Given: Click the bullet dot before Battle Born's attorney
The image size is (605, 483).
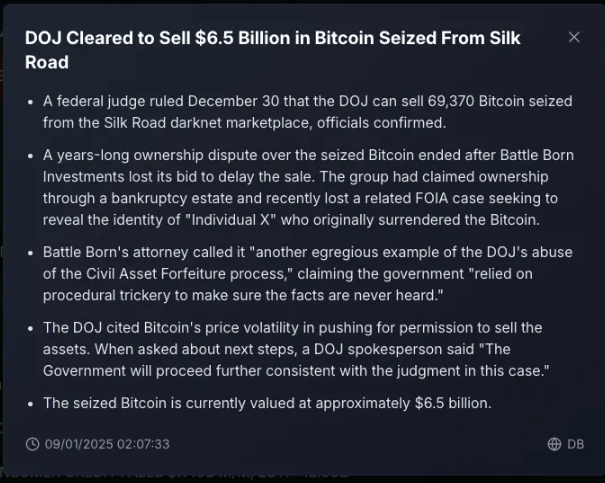Looking at the screenshot, I should tap(30, 253).
